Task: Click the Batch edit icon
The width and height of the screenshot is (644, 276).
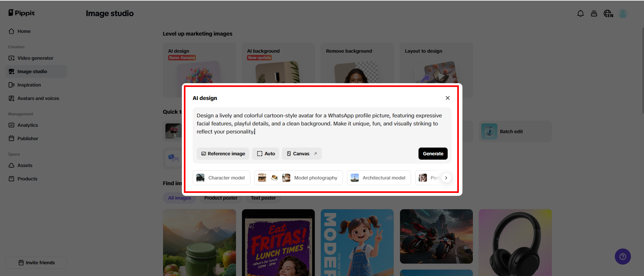Action: (x=489, y=131)
